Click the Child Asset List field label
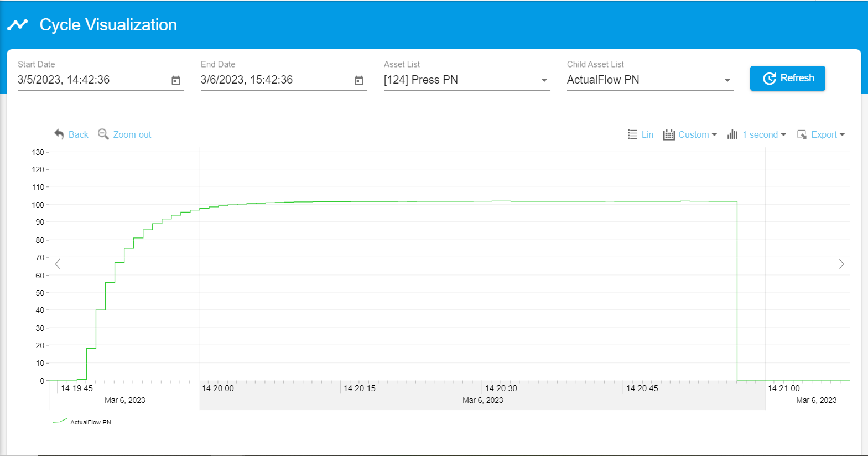The image size is (868, 456). 595,64
